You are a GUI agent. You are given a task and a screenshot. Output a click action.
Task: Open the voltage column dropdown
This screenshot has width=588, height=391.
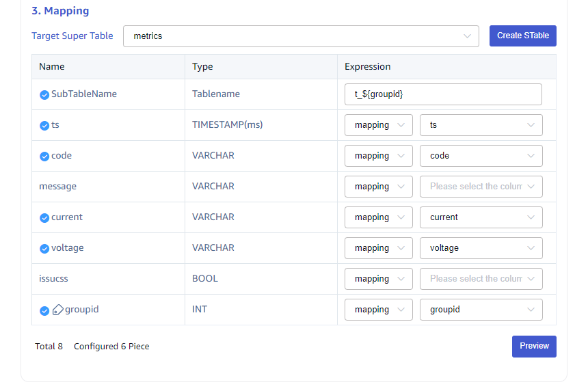(481, 248)
